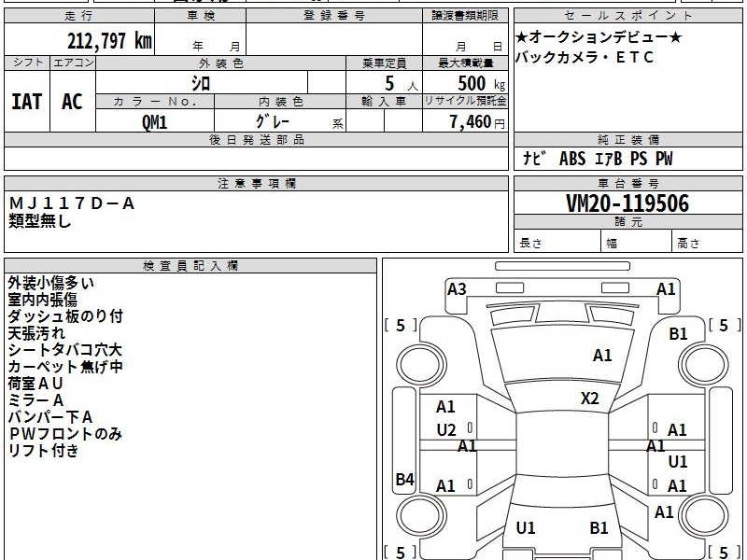The height and width of the screenshot is (560, 747).
Task: Click the color code QM1
Action: (155, 122)
